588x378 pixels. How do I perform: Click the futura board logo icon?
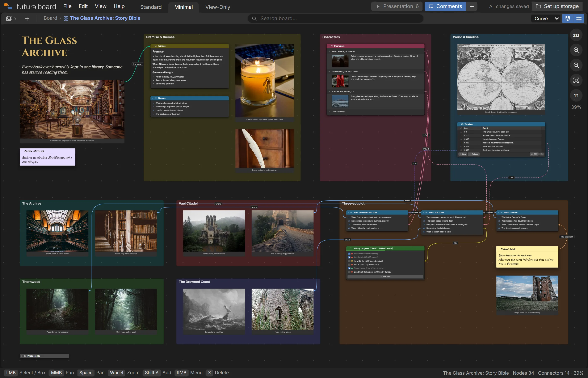(8, 6)
